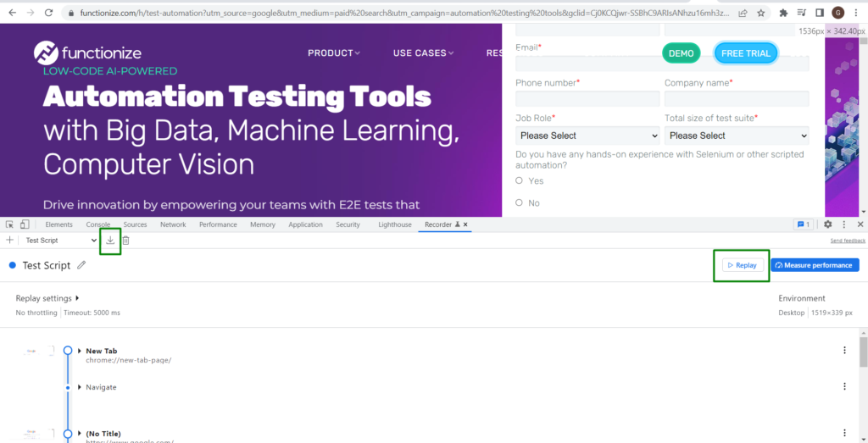Export the recording with the download icon
The width and height of the screenshot is (868, 443).
[x=110, y=240]
